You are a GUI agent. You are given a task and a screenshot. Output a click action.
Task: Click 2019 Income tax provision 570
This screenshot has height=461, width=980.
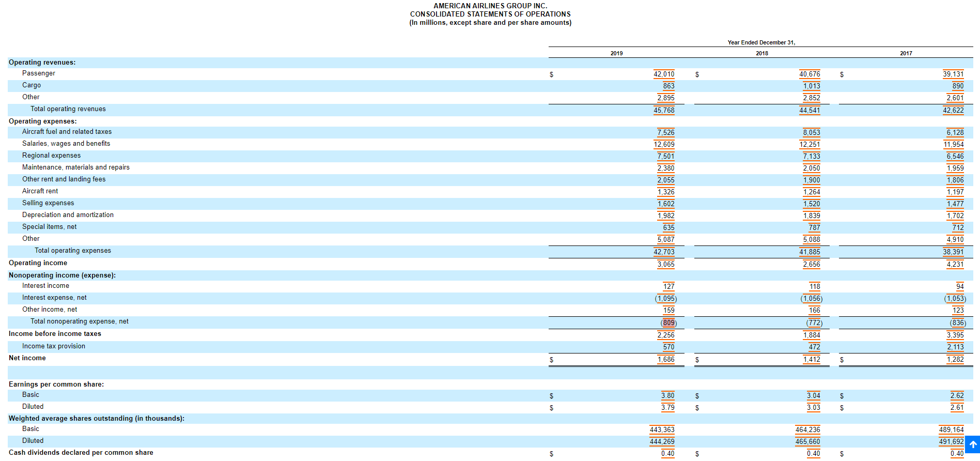pyautogui.click(x=668, y=347)
